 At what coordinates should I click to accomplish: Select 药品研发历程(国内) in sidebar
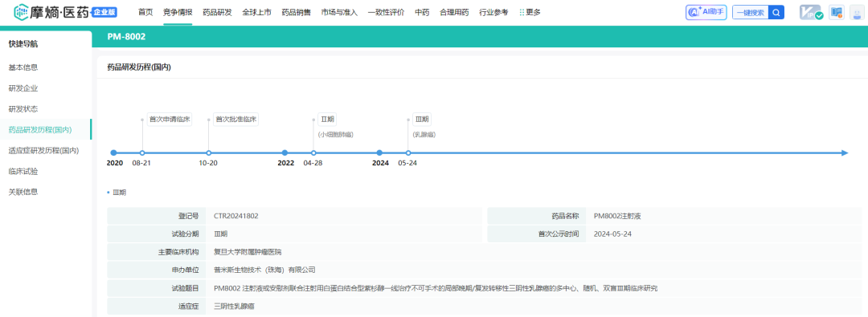pyautogui.click(x=40, y=129)
